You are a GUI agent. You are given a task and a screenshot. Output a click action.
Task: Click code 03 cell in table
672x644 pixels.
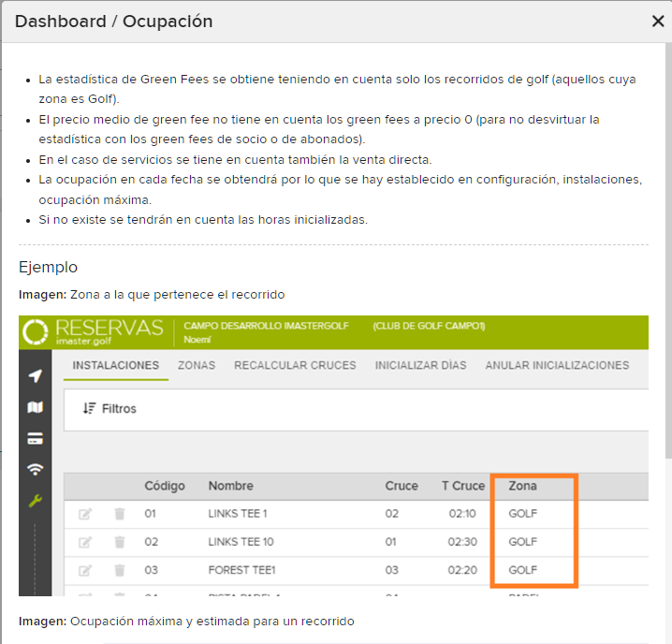[151, 570]
